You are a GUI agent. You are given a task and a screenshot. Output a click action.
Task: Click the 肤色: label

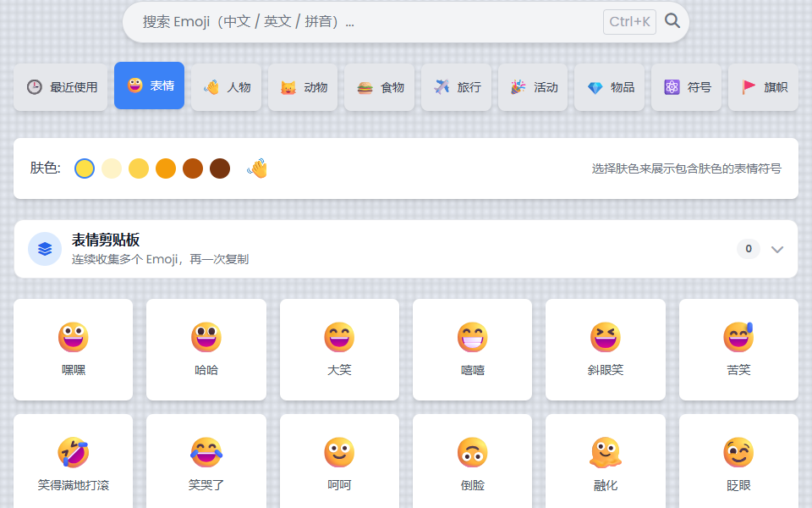45,168
